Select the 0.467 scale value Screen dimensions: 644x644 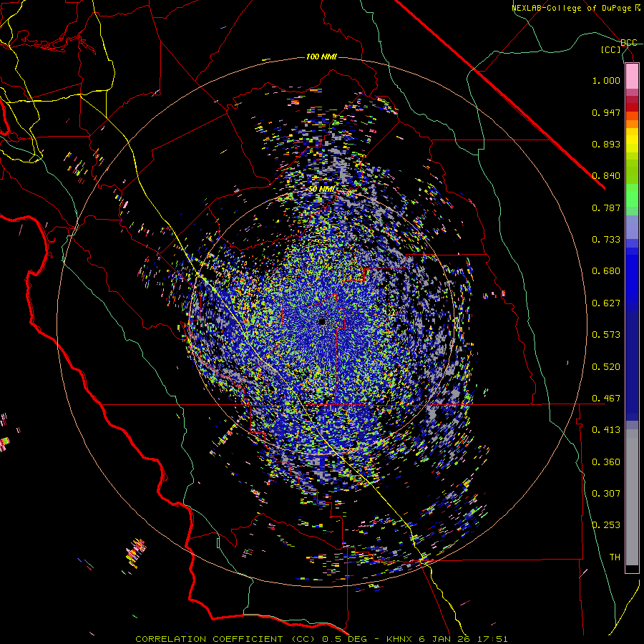606,399
